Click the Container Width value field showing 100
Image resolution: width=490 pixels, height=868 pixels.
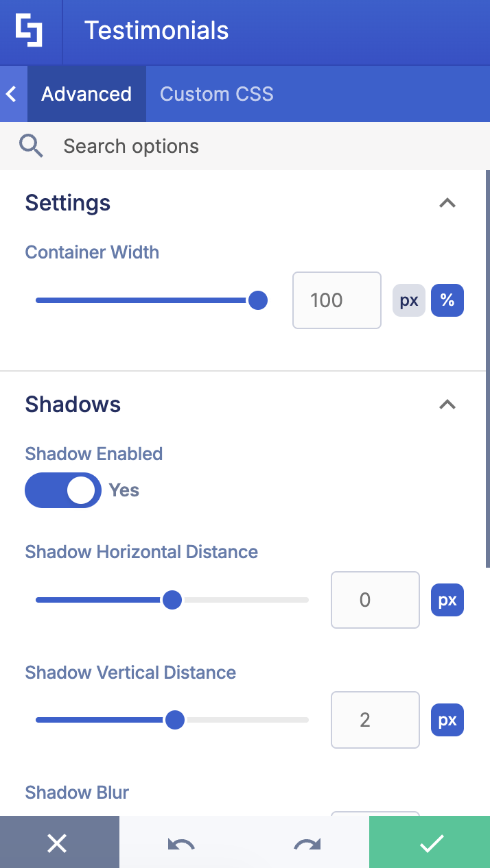point(336,300)
